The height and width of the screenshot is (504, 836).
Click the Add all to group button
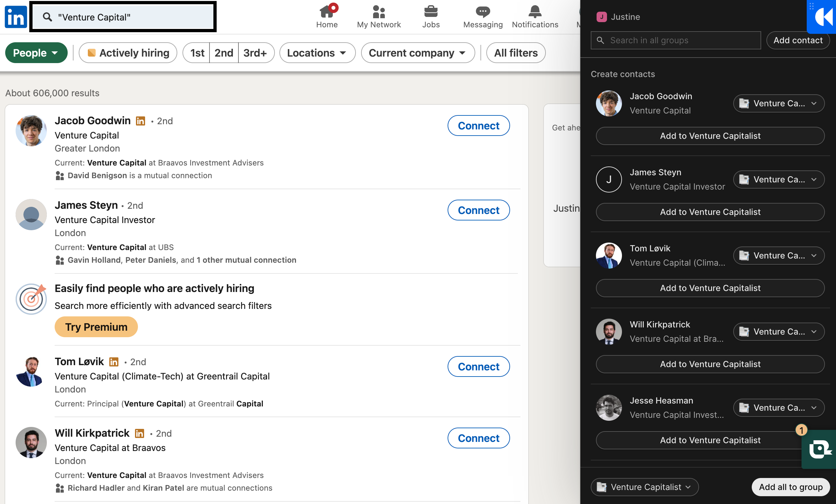pyautogui.click(x=790, y=487)
